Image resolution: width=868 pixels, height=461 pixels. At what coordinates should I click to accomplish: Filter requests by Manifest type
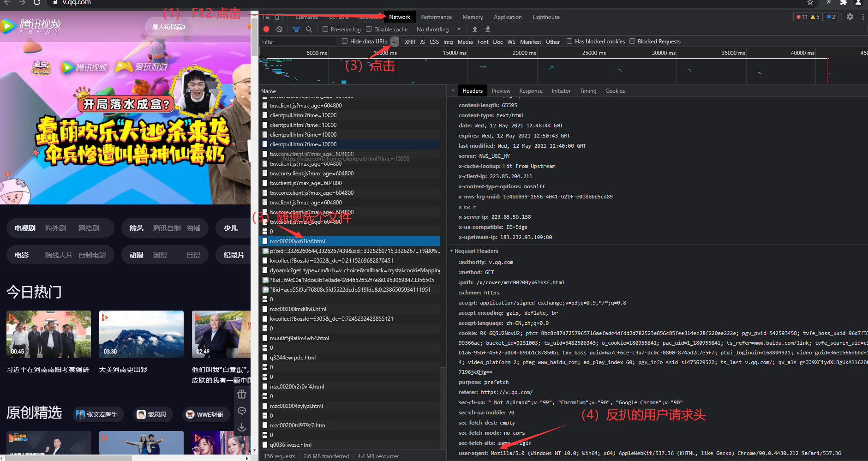[x=531, y=42]
